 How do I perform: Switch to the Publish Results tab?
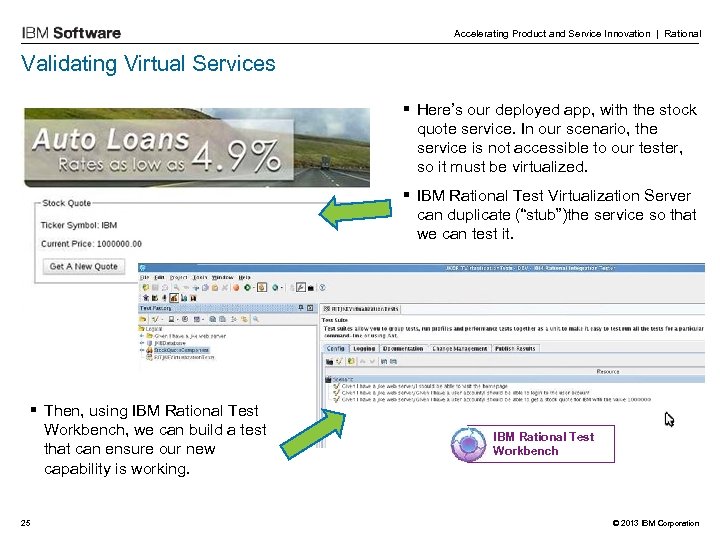[515, 349]
